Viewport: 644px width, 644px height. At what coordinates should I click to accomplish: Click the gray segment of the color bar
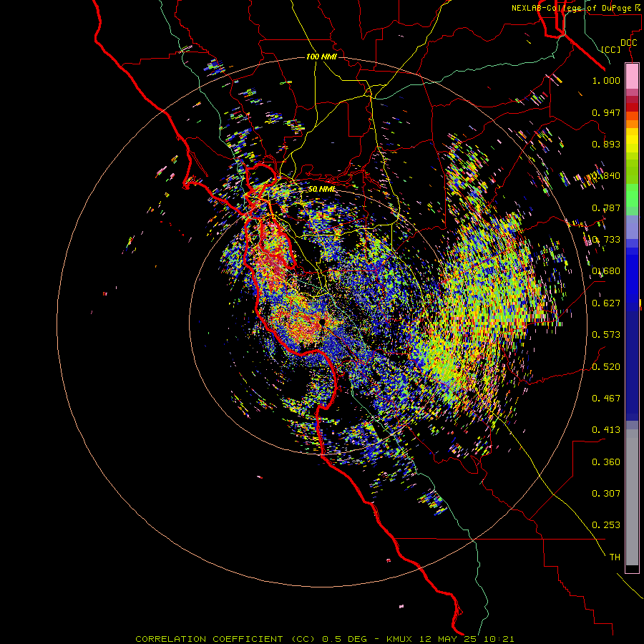[632, 497]
